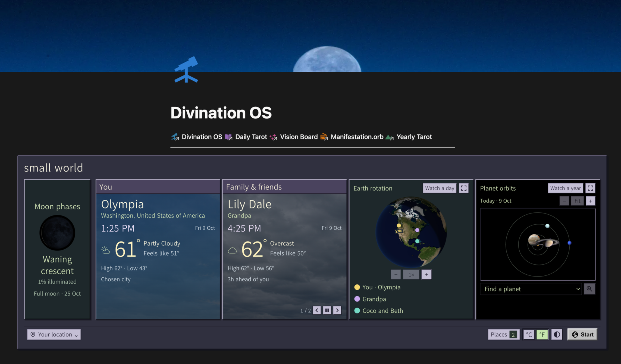Open the Find a planet dropdown
The image size is (621, 364).
(x=531, y=289)
